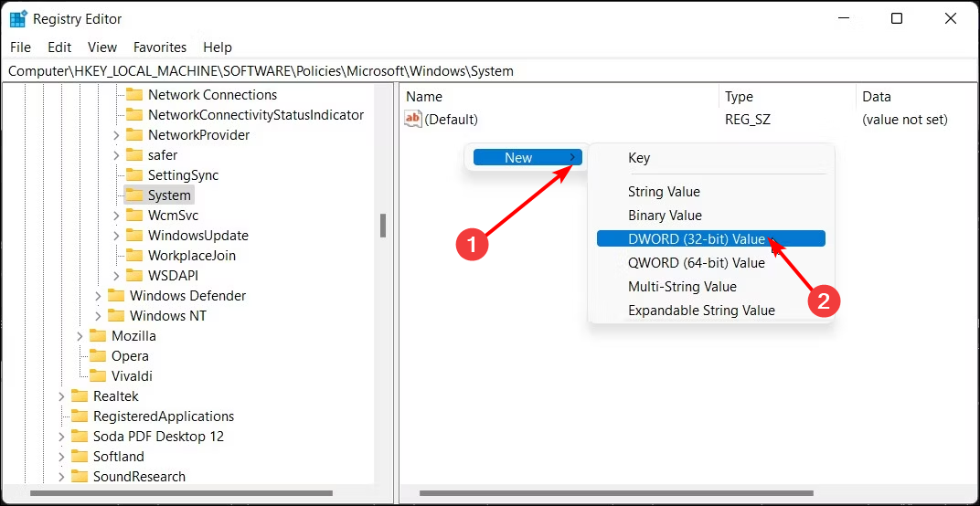Click the Mozilla folder icon
980x506 pixels.
[98, 335]
